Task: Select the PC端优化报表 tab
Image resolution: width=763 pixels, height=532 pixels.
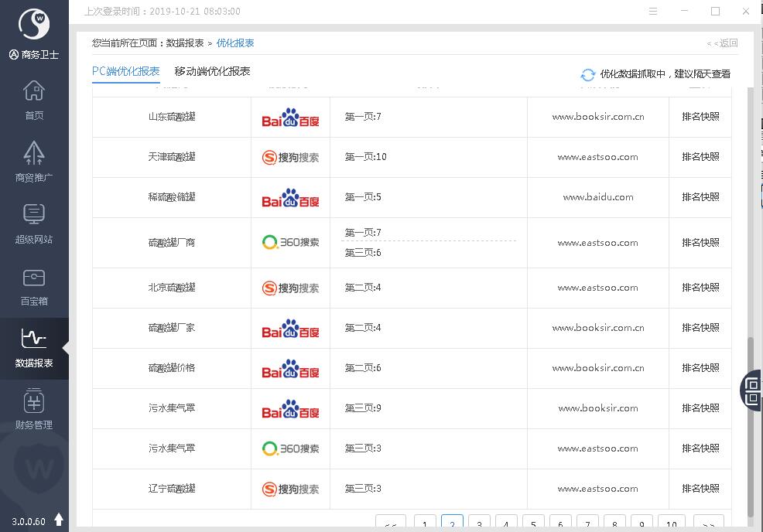Action: [125, 71]
